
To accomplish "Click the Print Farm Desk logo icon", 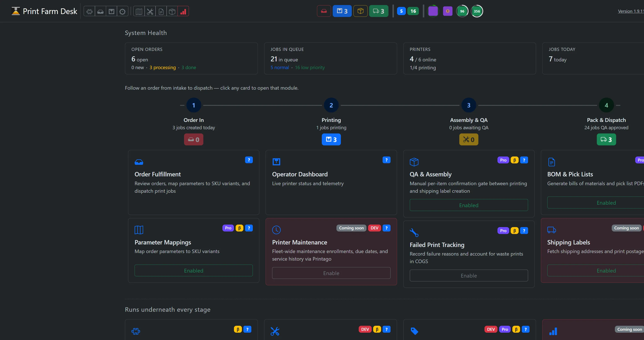I will [x=16, y=11].
